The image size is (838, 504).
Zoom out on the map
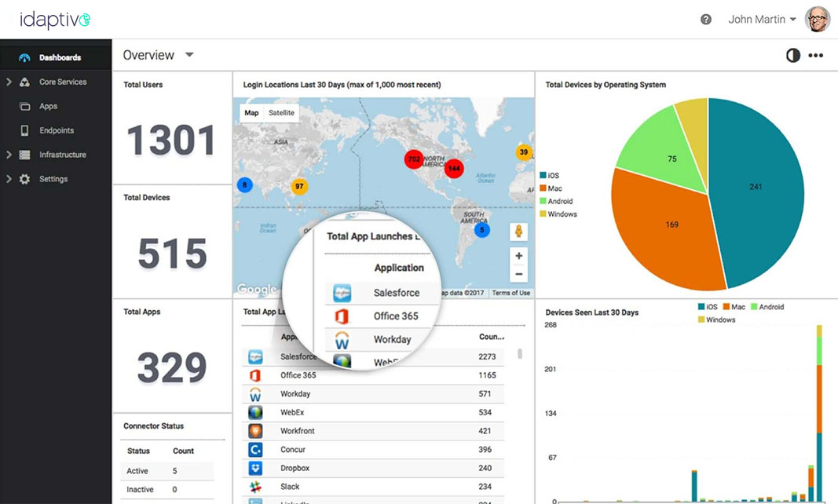click(518, 274)
